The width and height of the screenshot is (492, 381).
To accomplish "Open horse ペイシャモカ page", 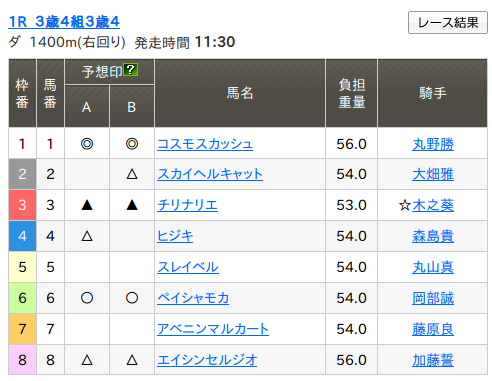I will coord(193,298).
